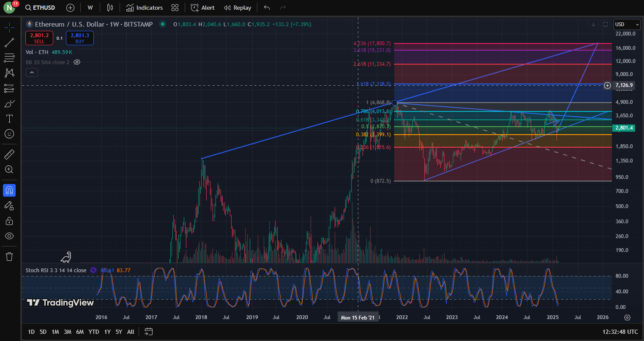Toggle the green market status indicator
The height and width of the screenshot is (341, 644).
162,24
